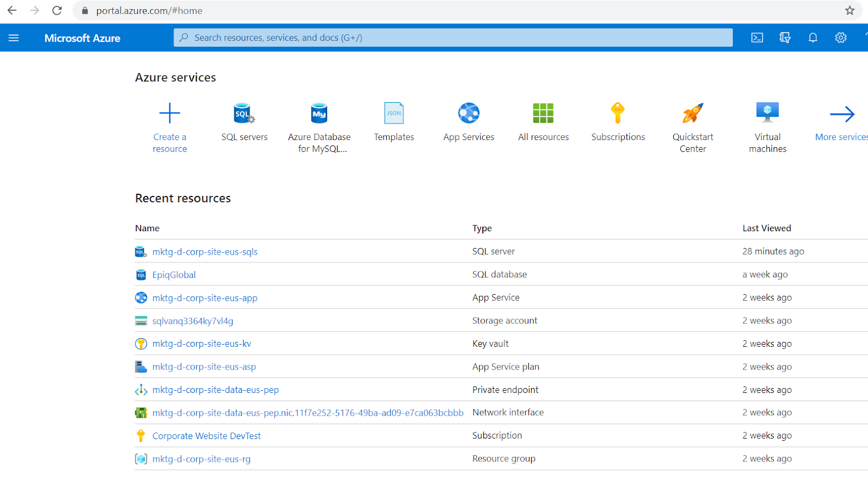The width and height of the screenshot is (868, 489).
Task: Open portal settings gear
Action: pyautogui.click(x=840, y=37)
